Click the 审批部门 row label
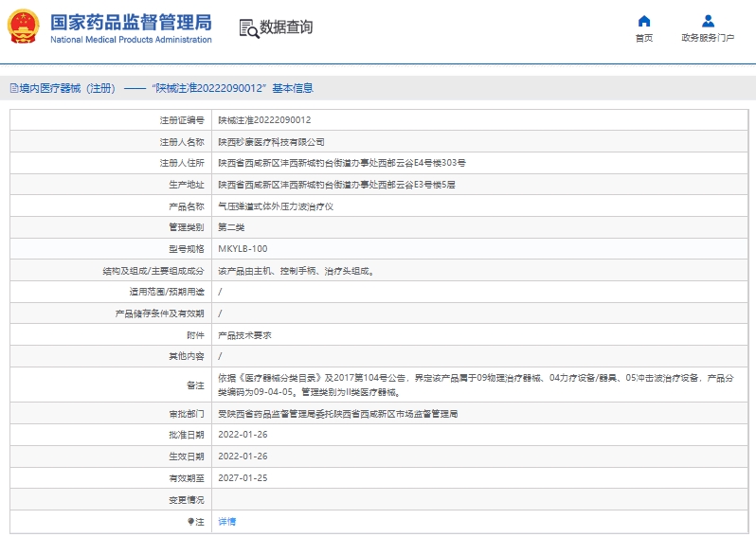Screen dimensions: 756x537 tap(187, 414)
